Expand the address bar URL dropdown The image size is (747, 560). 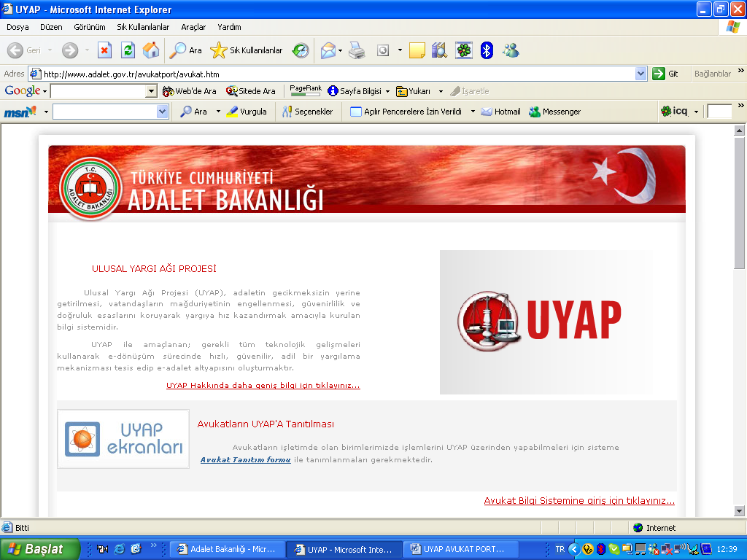[640, 74]
